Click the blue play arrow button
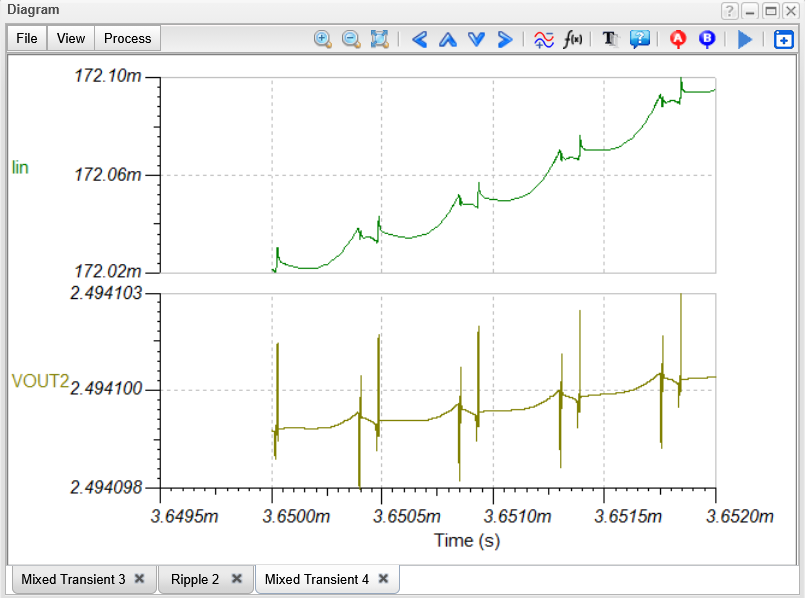805x598 pixels. point(744,39)
